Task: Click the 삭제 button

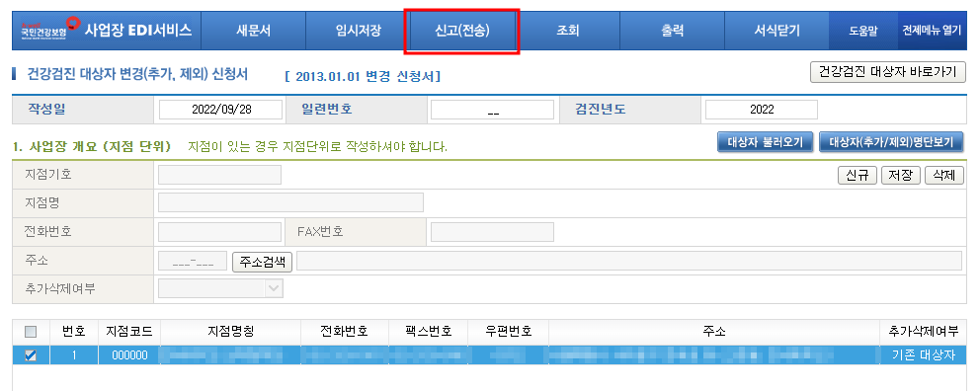Action: point(944,176)
